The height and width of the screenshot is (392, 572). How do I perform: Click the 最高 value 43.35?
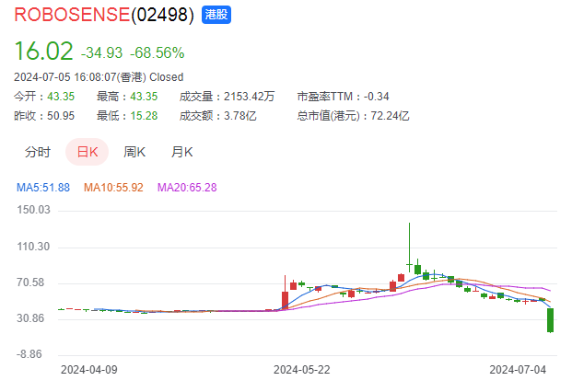tap(144, 97)
